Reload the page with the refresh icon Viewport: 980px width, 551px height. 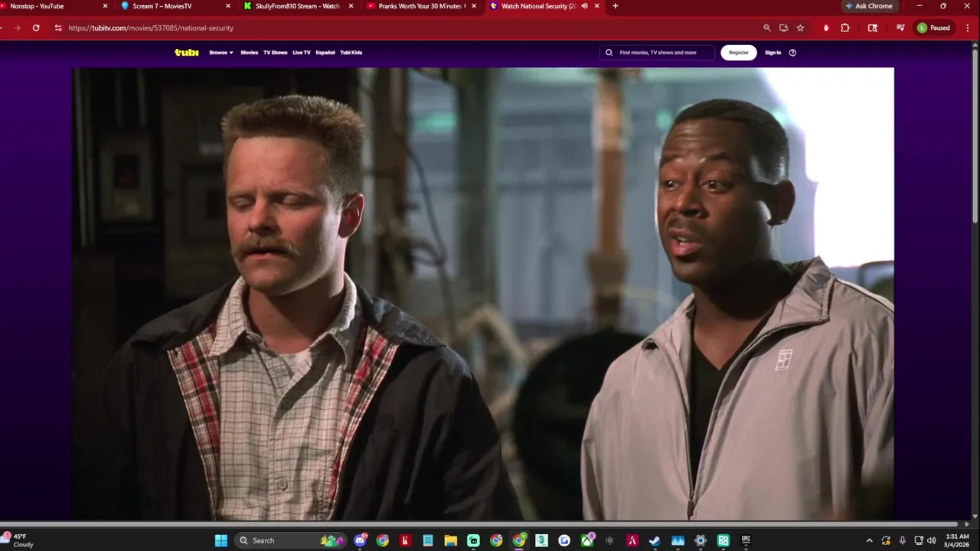(36, 28)
